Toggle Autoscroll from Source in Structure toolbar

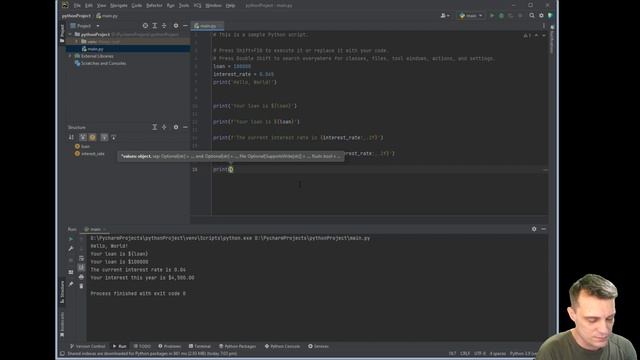point(114,138)
